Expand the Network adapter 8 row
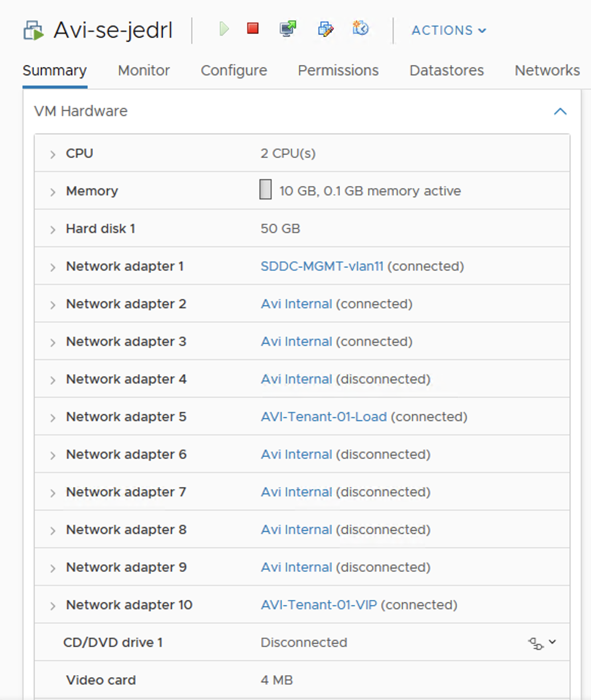 point(53,531)
